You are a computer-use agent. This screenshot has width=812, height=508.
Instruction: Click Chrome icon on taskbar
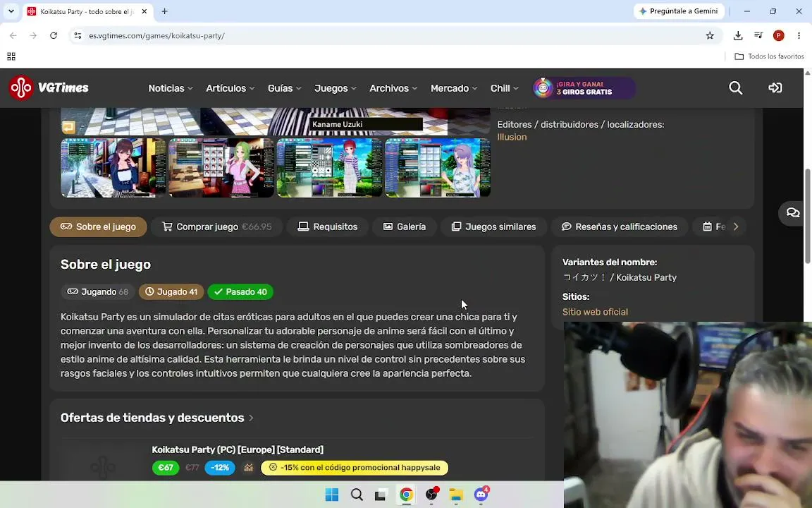406,495
